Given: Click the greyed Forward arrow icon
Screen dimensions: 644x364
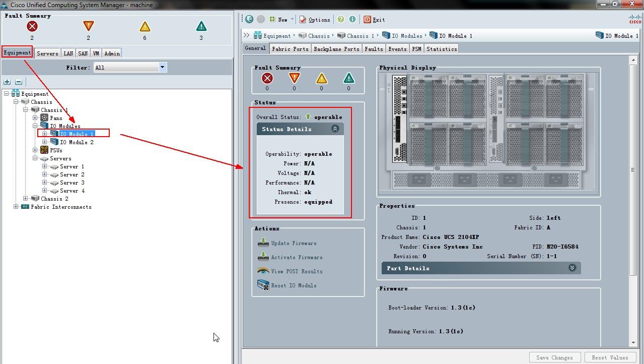Looking at the screenshot, I should pyautogui.click(x=261, y=19).
